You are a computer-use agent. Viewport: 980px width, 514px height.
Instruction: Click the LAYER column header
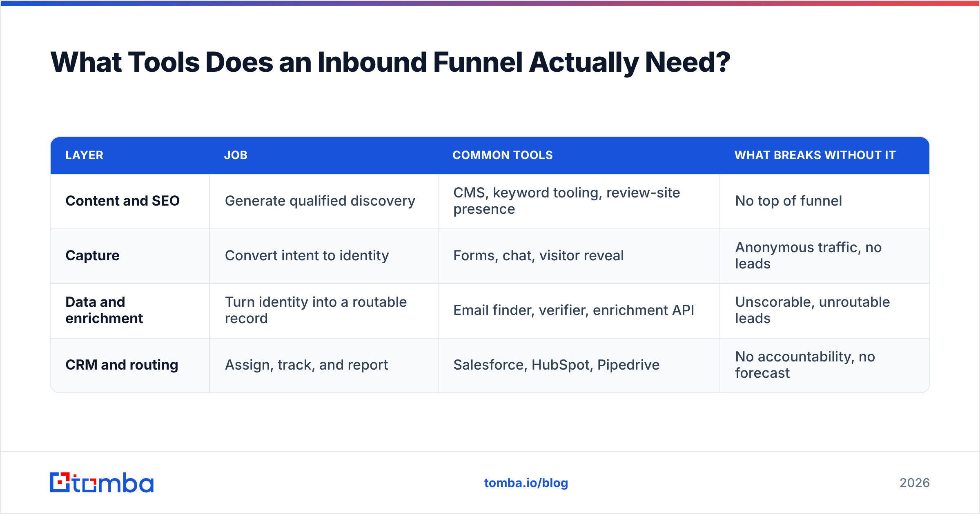click(85, 155)
